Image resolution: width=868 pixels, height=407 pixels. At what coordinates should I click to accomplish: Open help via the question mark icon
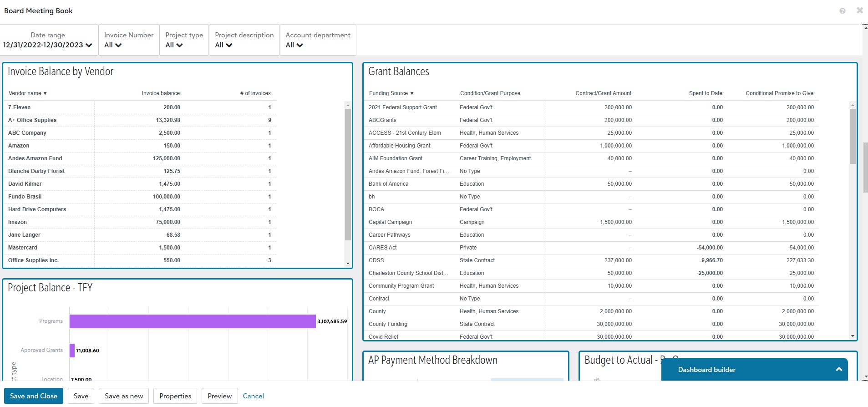843,11
